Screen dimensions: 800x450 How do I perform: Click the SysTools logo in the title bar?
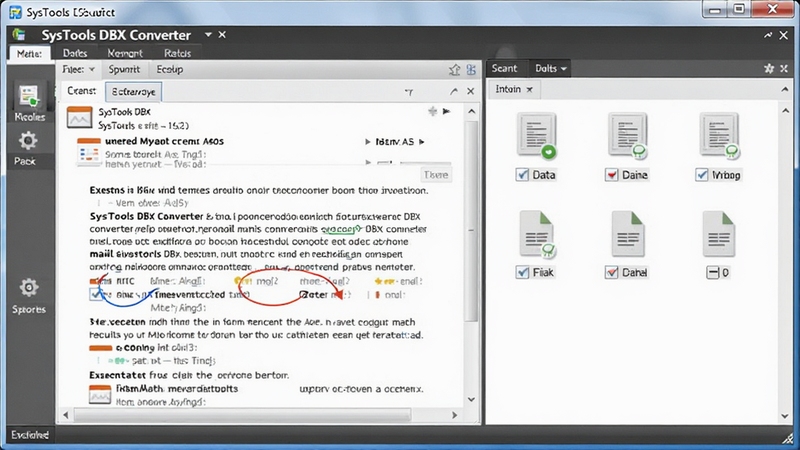[x=15, y=12]
